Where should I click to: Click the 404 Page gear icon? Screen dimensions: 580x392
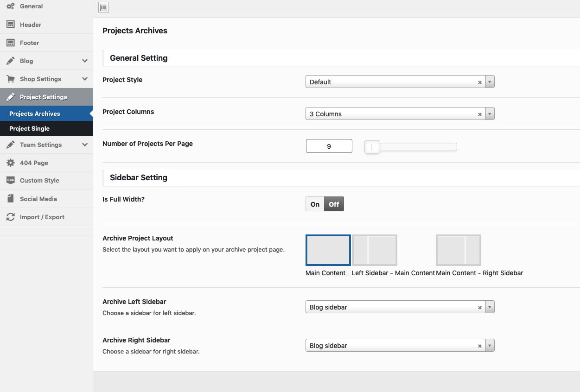[10, 163]
